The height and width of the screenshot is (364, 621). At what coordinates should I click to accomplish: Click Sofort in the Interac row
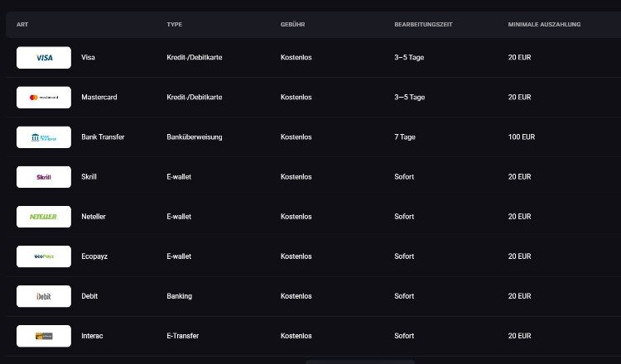click(404, 336)
